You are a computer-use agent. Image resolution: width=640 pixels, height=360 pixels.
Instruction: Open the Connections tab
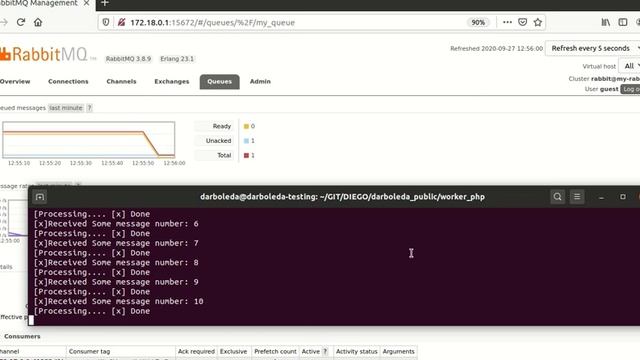pos(68,81)
